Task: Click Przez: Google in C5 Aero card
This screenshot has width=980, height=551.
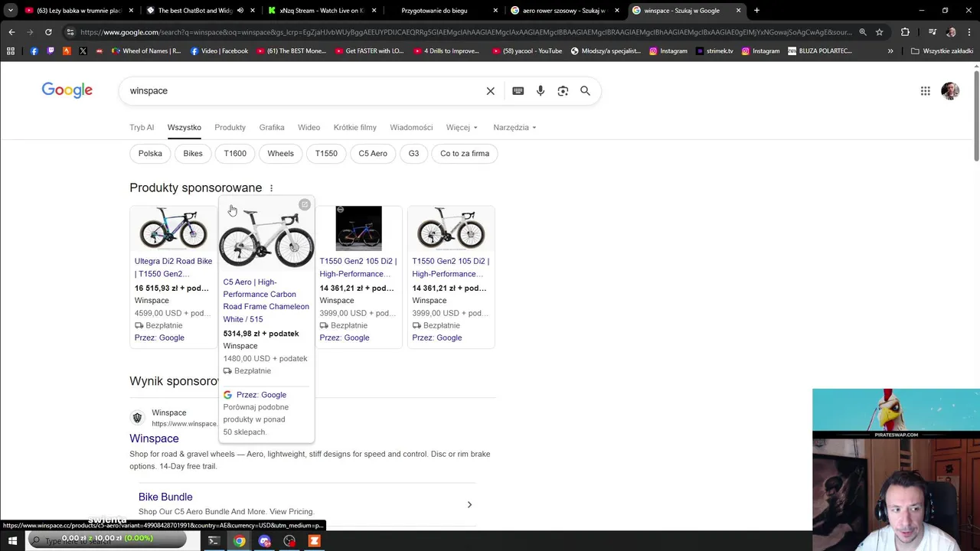Action: point(261,395)
